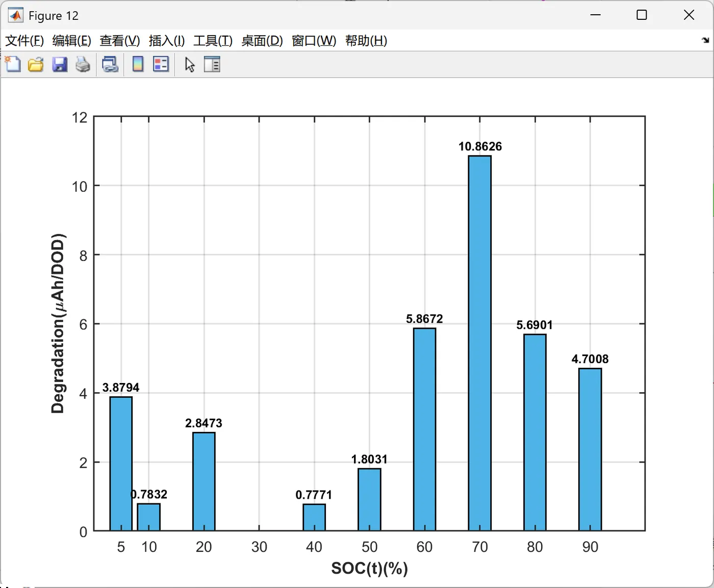
Task: Save the figure using the floppy disk icon
Action: click(60, 64)
